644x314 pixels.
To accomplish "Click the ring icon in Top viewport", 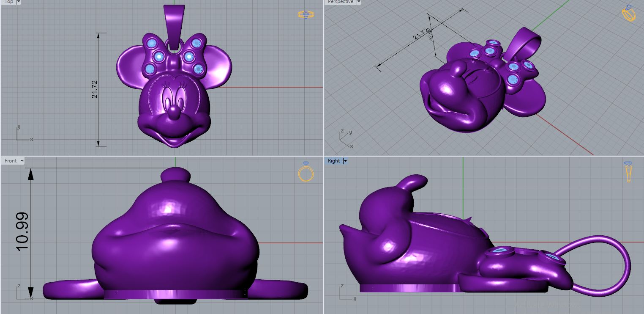I will pyautogui.click(x=306, y=15).
